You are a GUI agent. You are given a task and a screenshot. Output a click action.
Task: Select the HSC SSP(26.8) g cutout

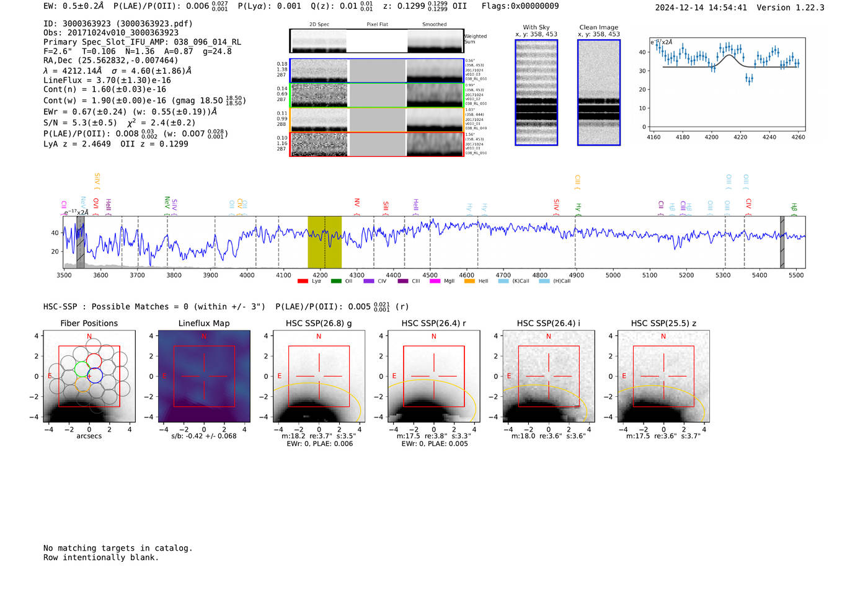(319, 376)
